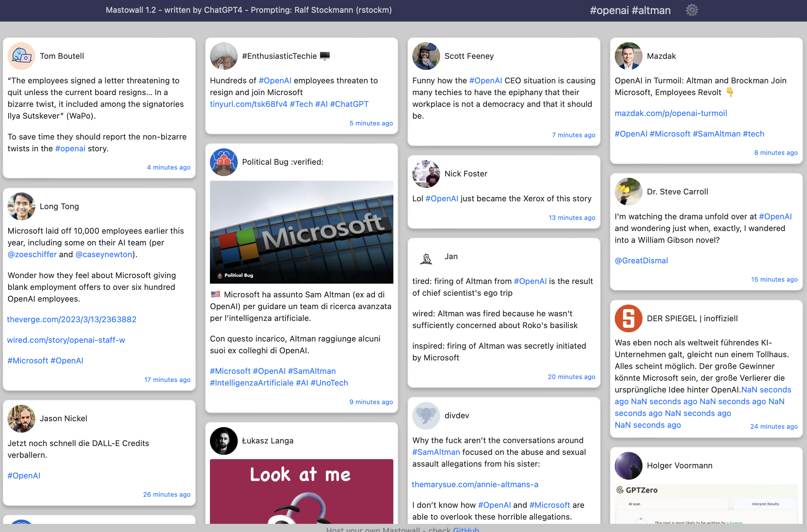Click DER SPIEGEL's orange logo avatar
807x532 pixels.
pos(628,318)
